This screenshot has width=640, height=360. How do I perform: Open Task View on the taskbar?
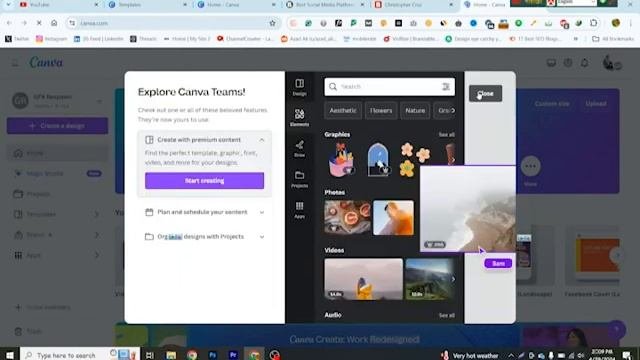click(150, 355)
